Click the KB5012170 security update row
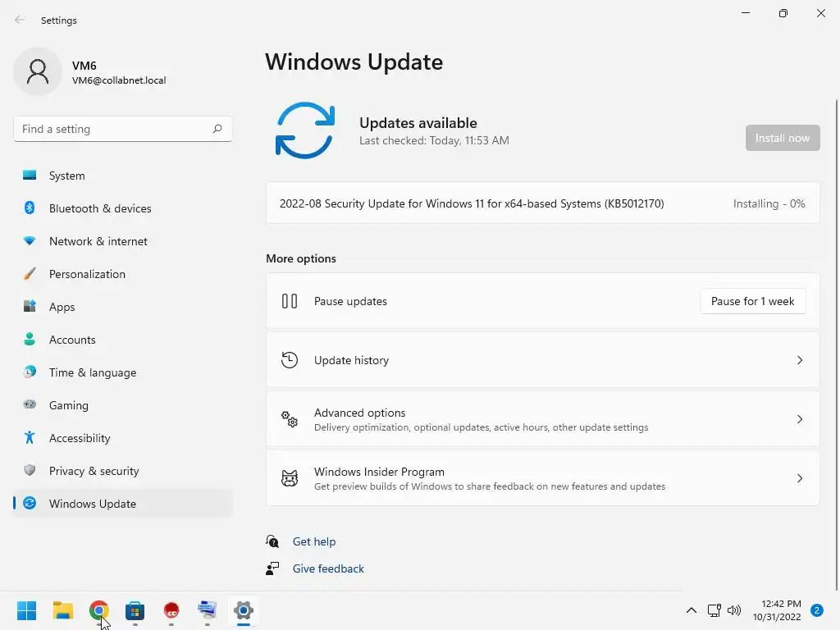The image size is (840, 630). click(x=543, y=203)
